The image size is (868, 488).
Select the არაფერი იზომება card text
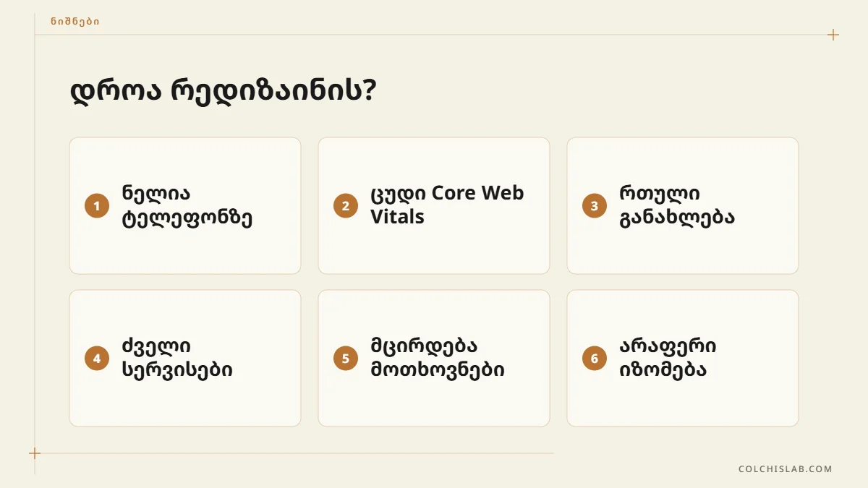668,359
